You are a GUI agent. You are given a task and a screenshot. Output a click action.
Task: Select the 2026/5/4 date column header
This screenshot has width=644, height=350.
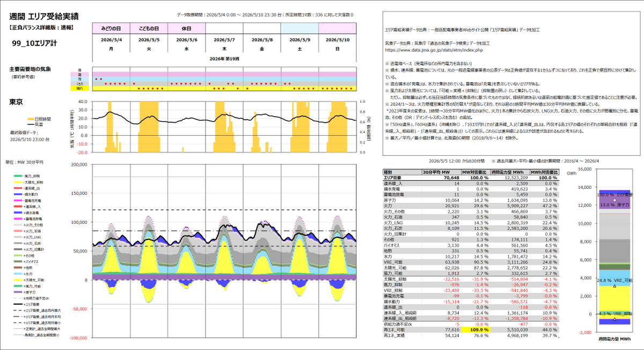[111, 39]
